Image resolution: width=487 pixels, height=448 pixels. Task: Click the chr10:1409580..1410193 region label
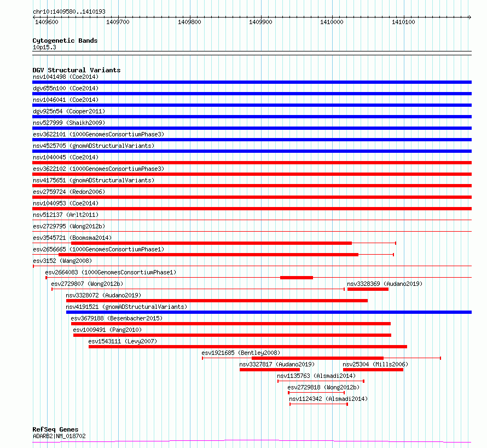(x=69, y=12)
